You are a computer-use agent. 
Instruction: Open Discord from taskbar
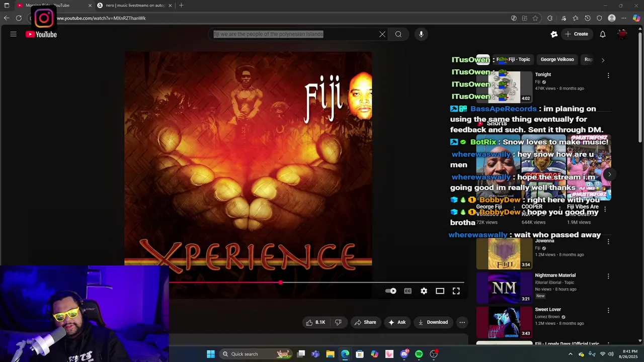(x=404, y=354)
